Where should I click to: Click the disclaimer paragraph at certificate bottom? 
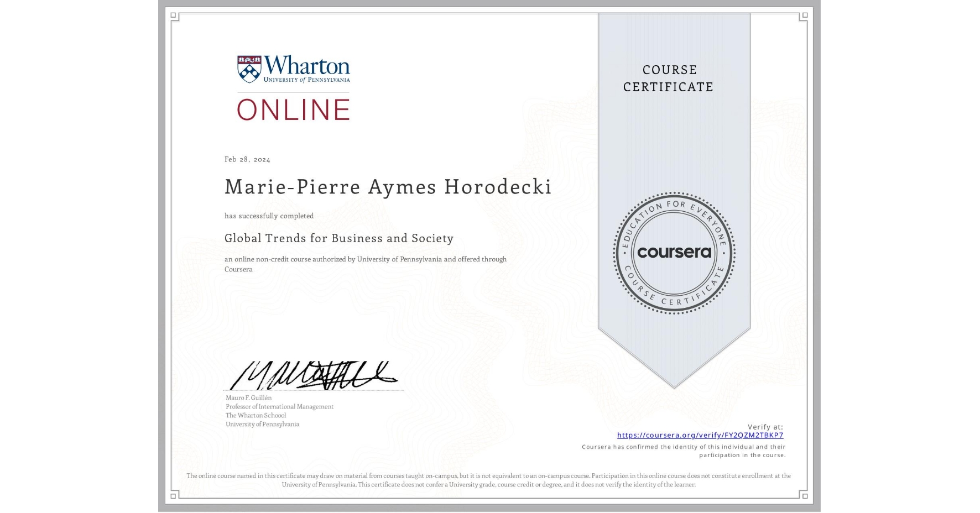(489, 480)
